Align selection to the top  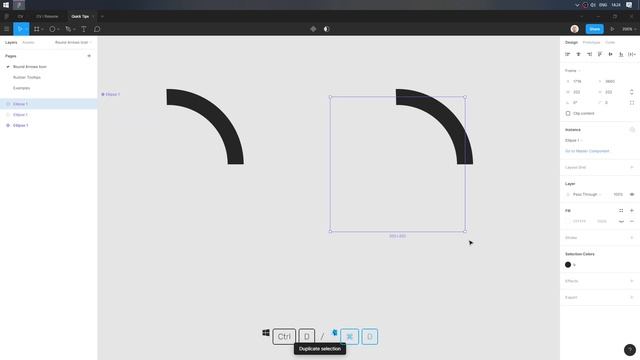coord(600,54)
